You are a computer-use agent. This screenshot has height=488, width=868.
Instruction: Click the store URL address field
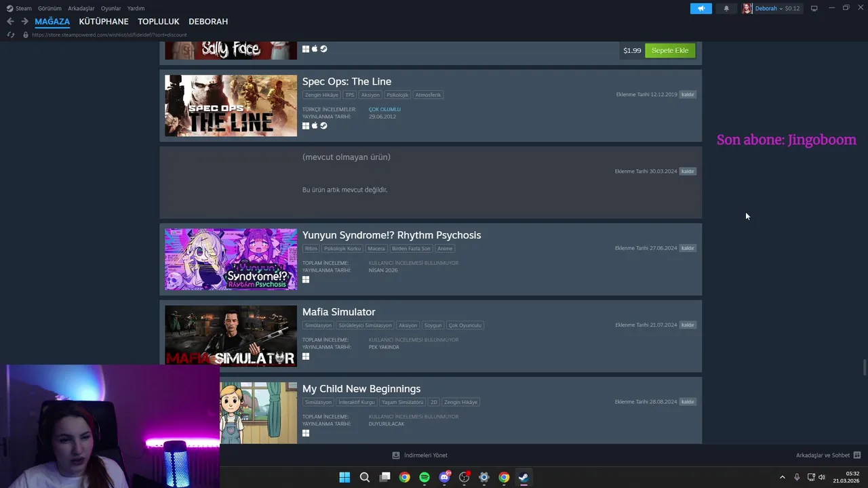(109, 35)
